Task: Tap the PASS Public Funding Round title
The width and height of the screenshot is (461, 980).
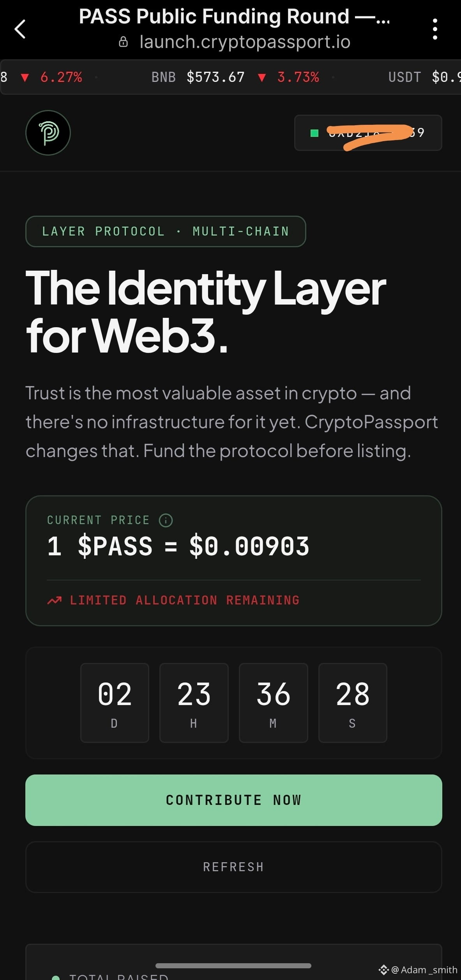Action: point(234,17)
